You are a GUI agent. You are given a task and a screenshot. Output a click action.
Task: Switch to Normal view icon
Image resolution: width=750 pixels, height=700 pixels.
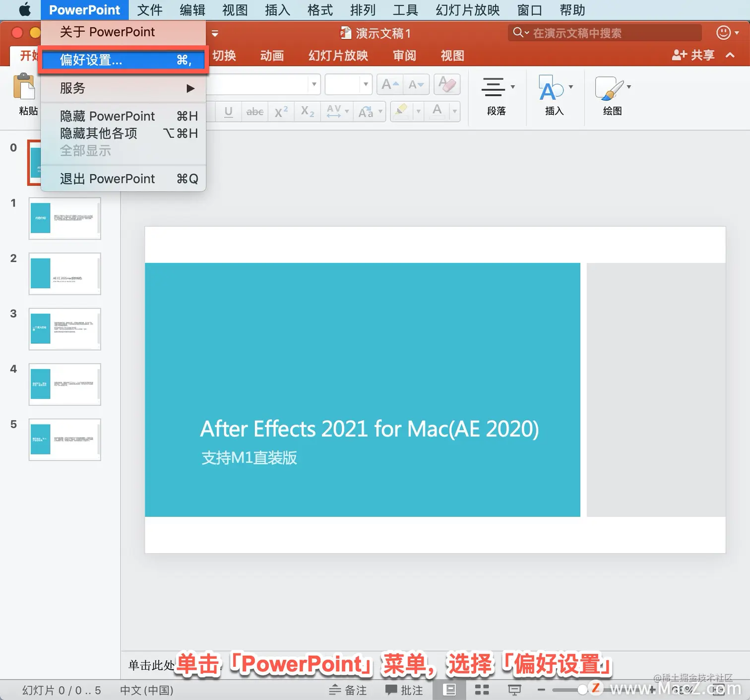449,690
